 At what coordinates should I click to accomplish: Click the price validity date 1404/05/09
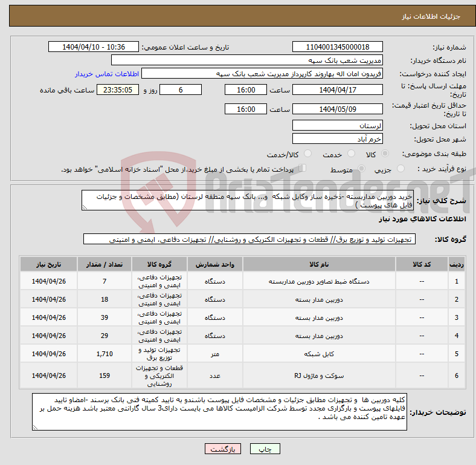pos(337,109)
